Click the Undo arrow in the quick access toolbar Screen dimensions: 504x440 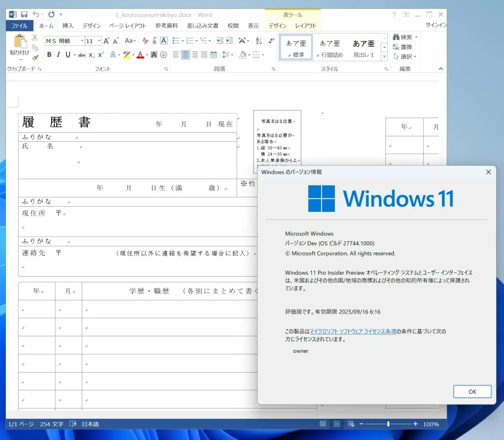(x=35, y=14)
